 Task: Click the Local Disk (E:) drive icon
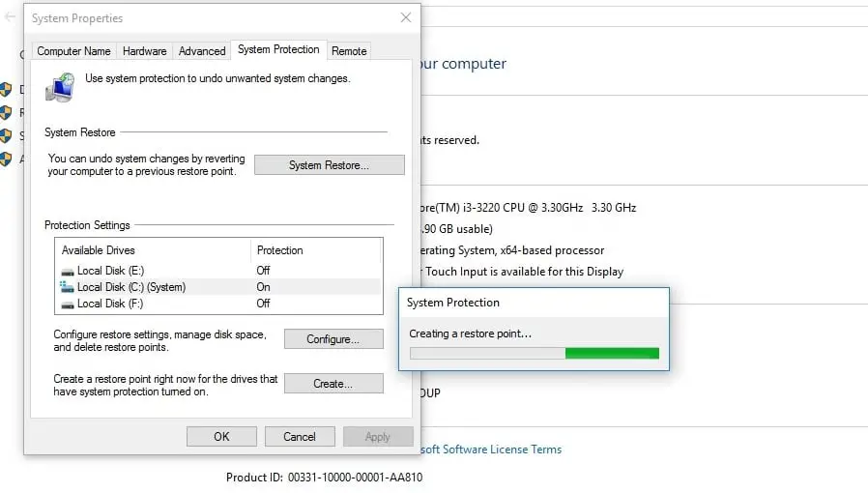68,271
